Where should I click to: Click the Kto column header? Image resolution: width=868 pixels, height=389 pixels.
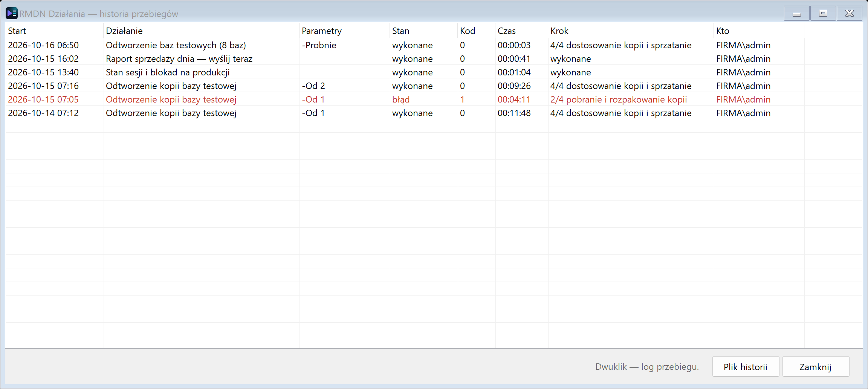coord(759,31)
